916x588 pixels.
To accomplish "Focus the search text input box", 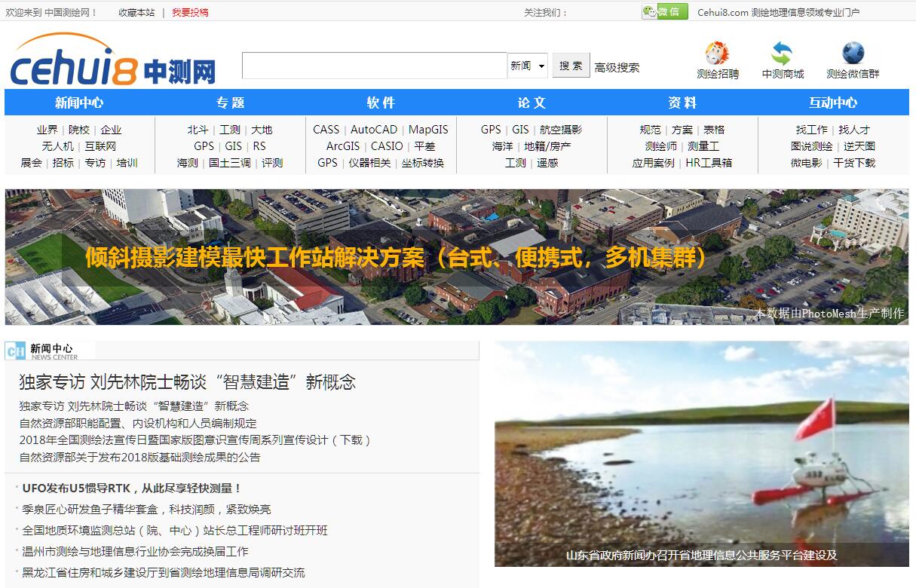I will (x=374, y=66).
